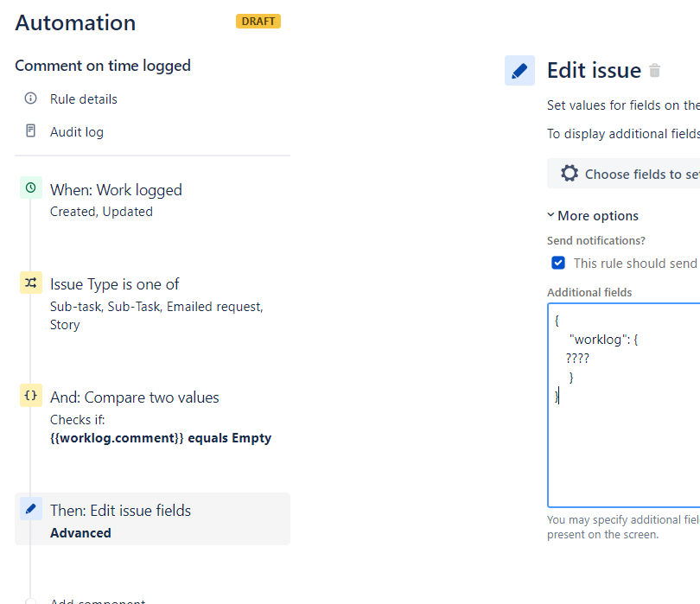
Task: Click the trash icon next to Edit issue
Action: [655, 71]
